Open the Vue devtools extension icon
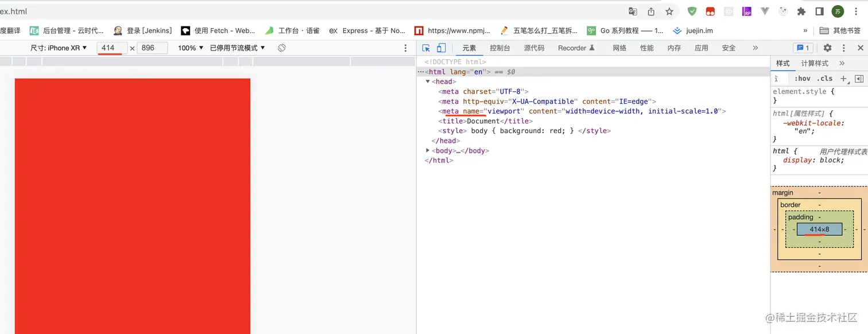Screen dimensions: 868x334 [x=765, y=11]
